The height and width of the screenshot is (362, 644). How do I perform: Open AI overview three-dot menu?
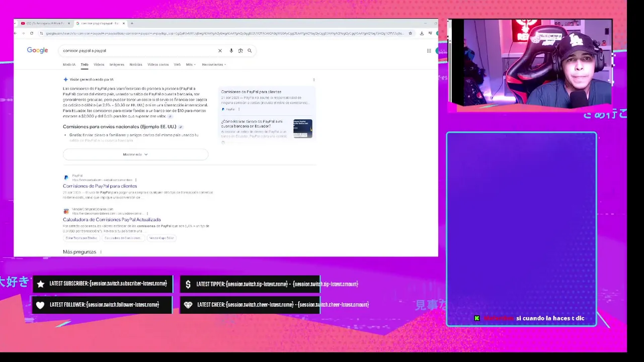pos(314,79)
